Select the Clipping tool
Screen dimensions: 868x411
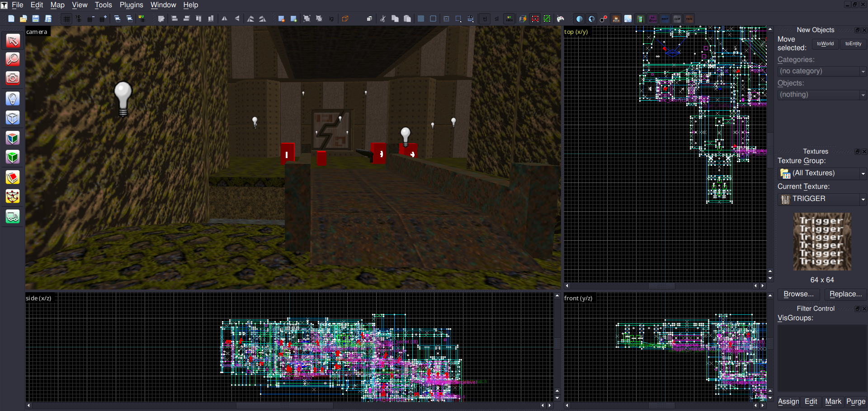point(13,177)
